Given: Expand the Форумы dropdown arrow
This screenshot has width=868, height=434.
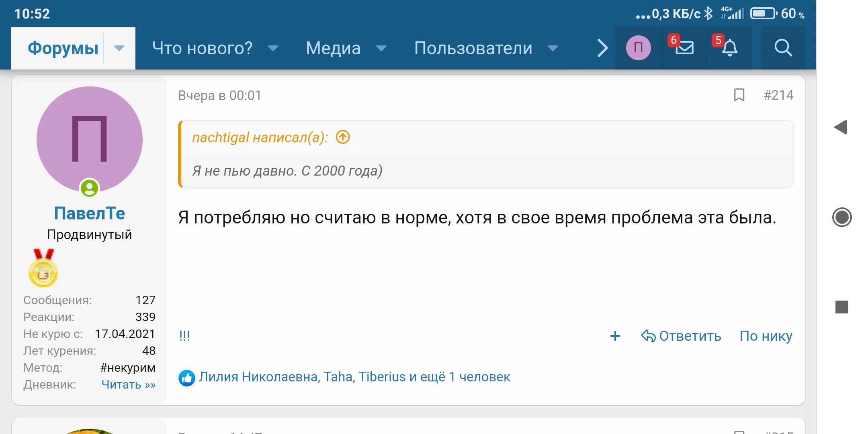Looking at the screenshot, I should point(119,49).
